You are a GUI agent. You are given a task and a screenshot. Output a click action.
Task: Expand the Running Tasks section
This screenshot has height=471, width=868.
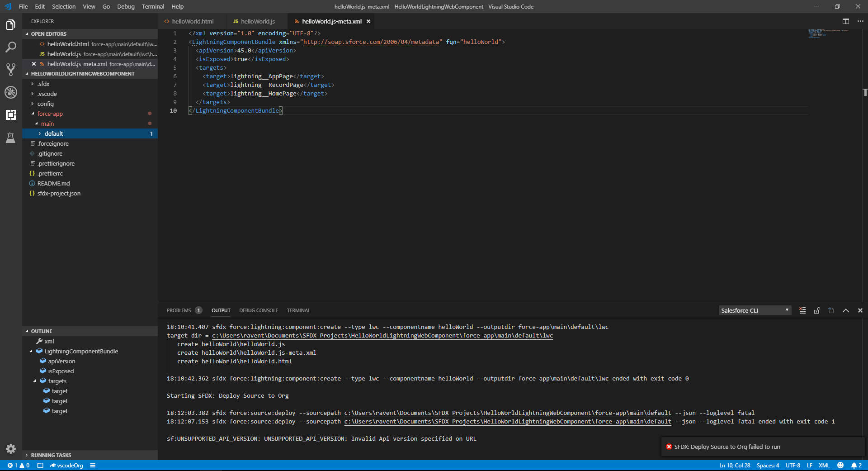(x=51, y=455)
